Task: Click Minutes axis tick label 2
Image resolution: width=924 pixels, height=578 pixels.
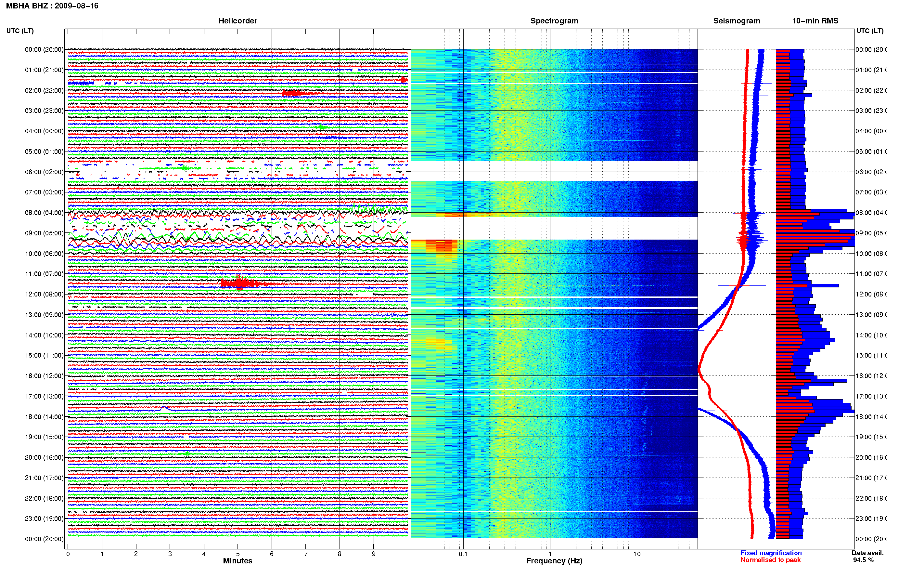Action: point(136,554)
